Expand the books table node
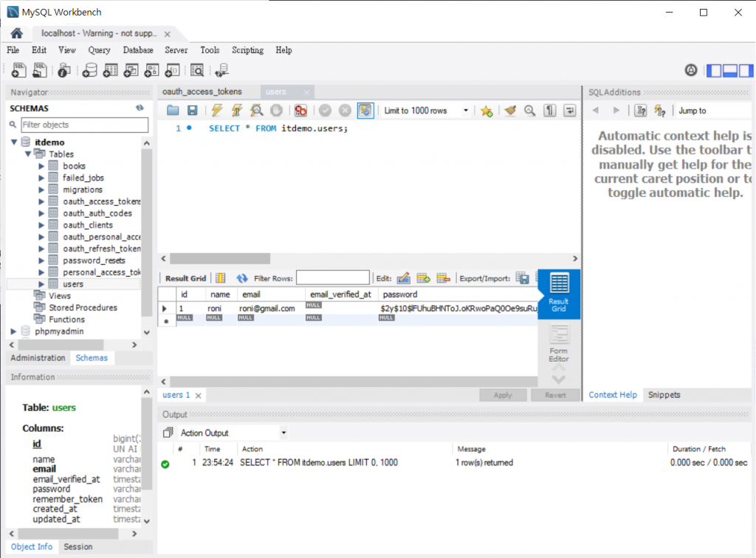This screenshot has width=756, height=558. tap(41, 166)
